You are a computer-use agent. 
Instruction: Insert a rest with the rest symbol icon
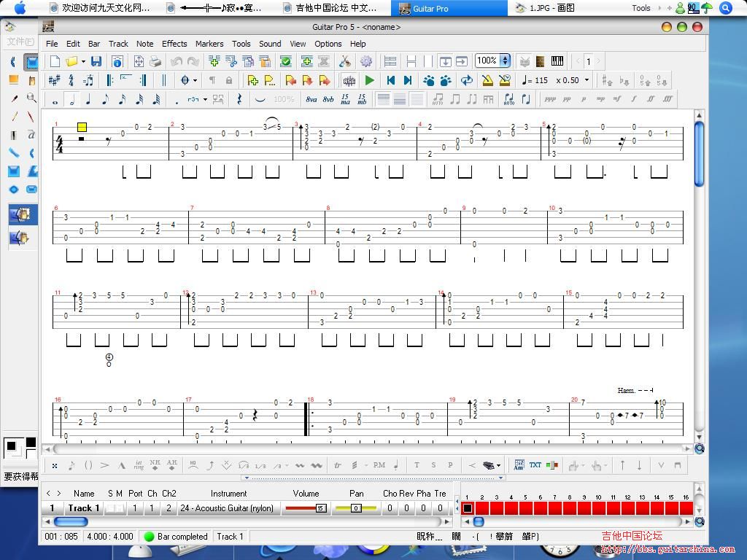point(239,99)
